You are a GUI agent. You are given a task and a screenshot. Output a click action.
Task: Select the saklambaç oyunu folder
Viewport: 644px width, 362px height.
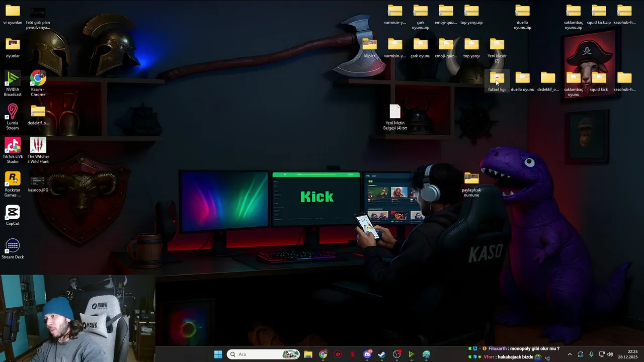(574, 83)
